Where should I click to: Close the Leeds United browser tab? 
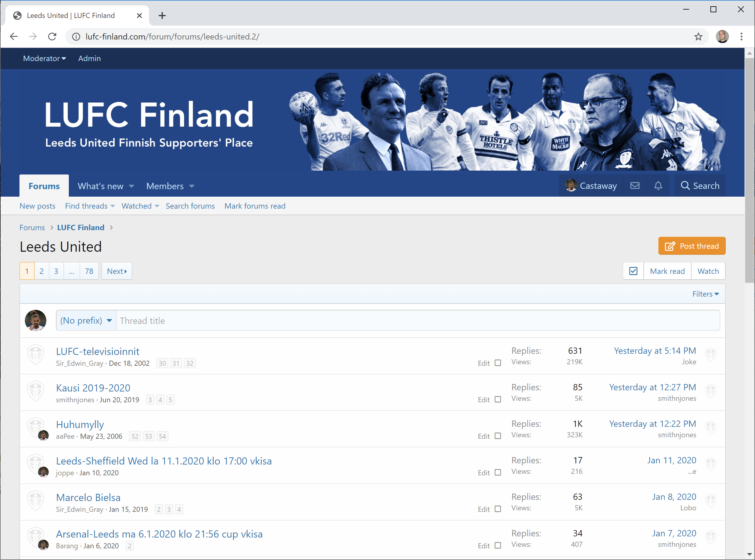point(139,16)
